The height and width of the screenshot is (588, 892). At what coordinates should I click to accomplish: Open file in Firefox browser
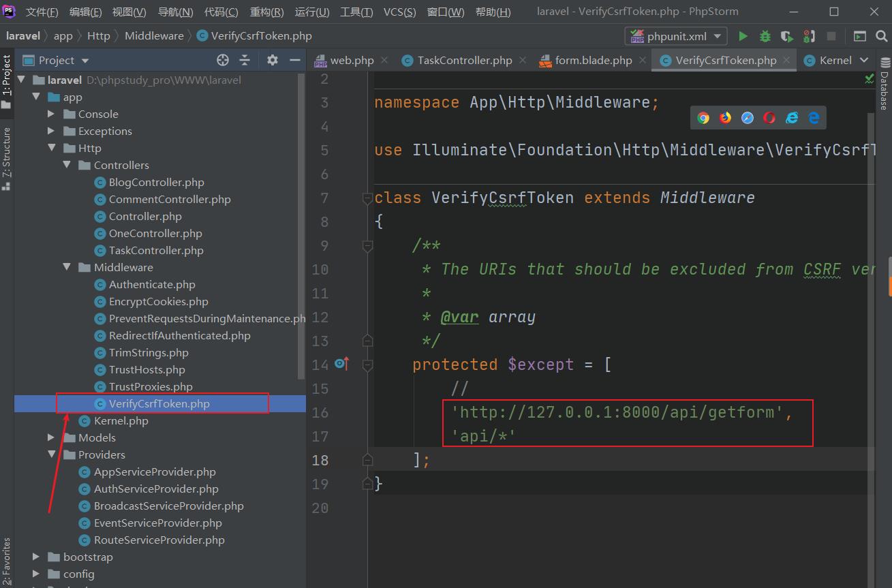click(725, 118)
